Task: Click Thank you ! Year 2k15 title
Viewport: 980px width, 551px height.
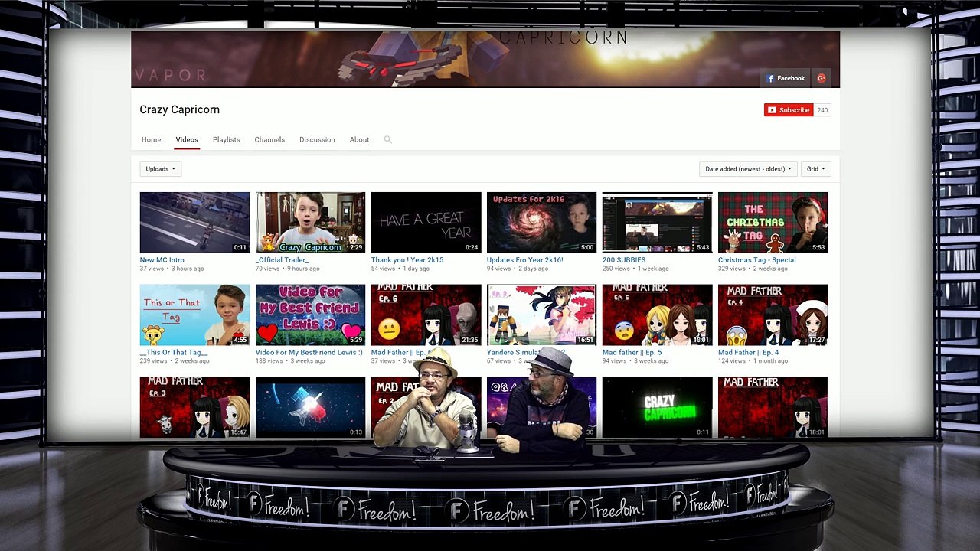Action: 407,260
